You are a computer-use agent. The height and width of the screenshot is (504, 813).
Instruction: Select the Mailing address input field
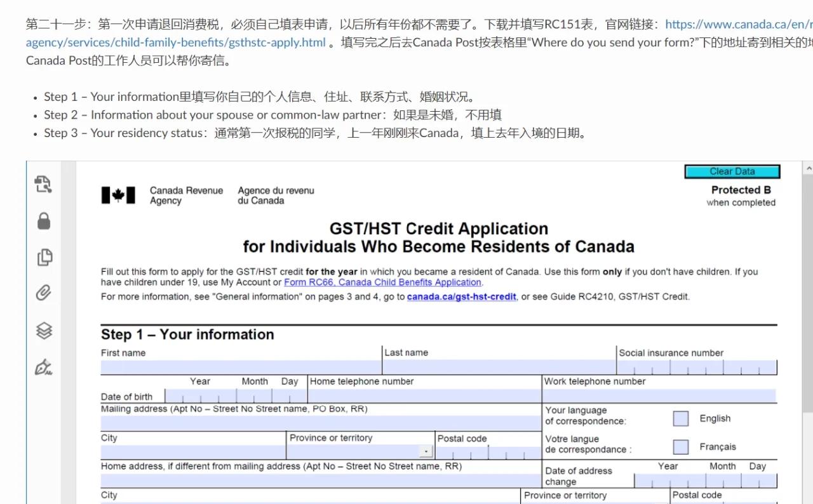[x=320, y=423]
